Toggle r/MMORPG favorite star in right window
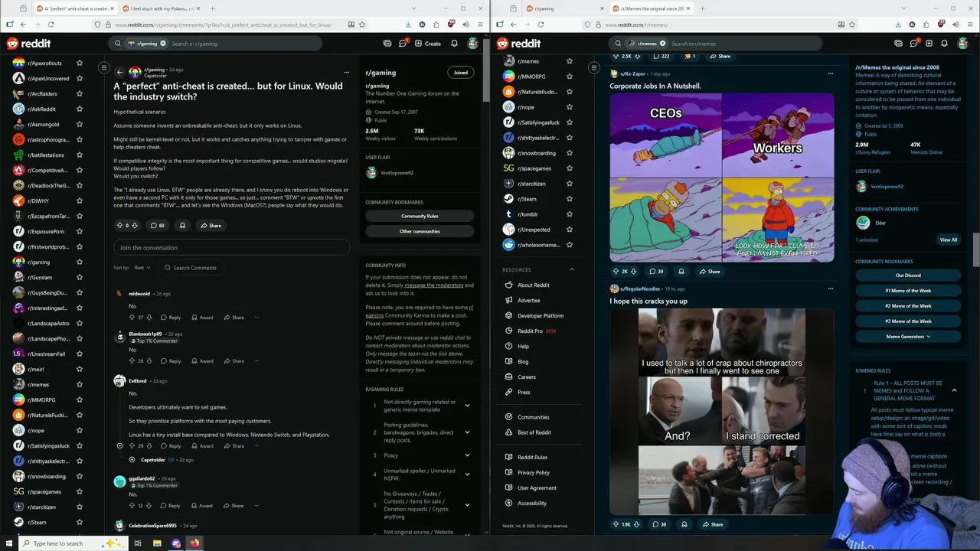Screen dimensions: 980x551 [x=569, y=77]
